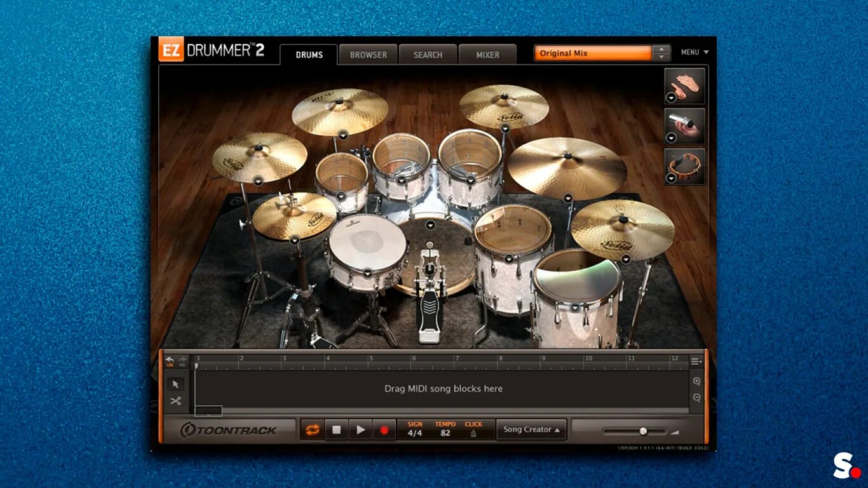Open the shaker instrument dropdown
This screenshot has height=488, width=868.
coord(671,138)
